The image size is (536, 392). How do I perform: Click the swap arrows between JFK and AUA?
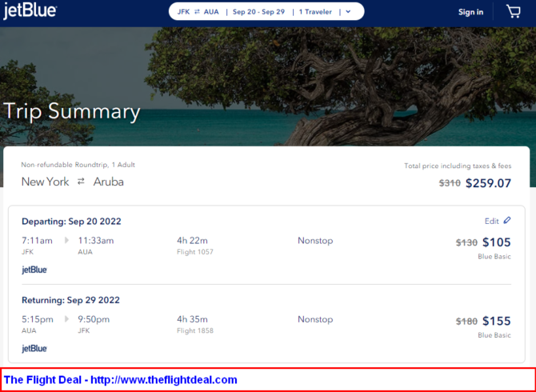pyautogui.click(x=197, y=12)
